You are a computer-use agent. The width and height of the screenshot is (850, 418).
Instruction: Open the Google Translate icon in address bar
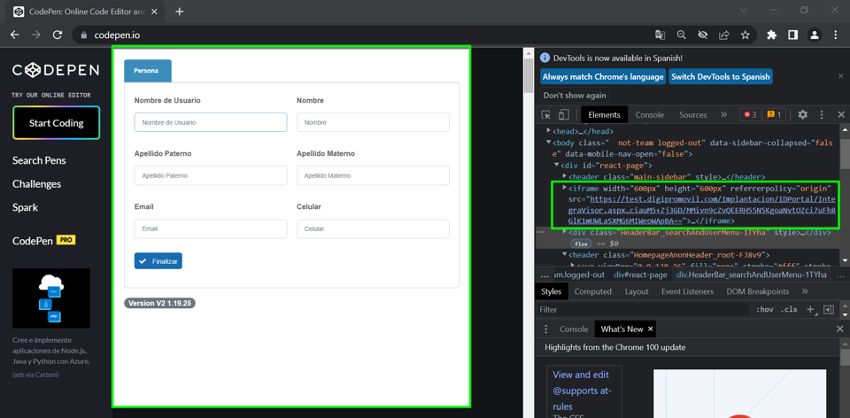[x=660, y=35]
